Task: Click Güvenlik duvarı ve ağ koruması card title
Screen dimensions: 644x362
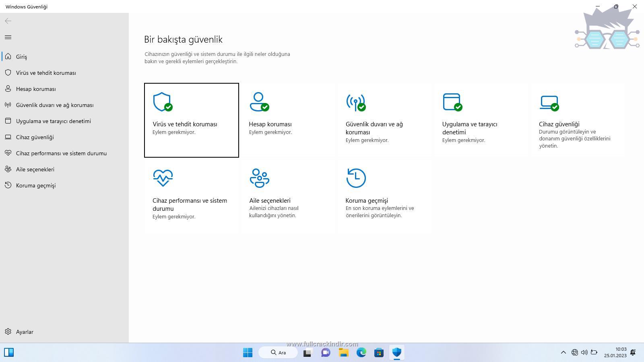Action: (374, 128)
